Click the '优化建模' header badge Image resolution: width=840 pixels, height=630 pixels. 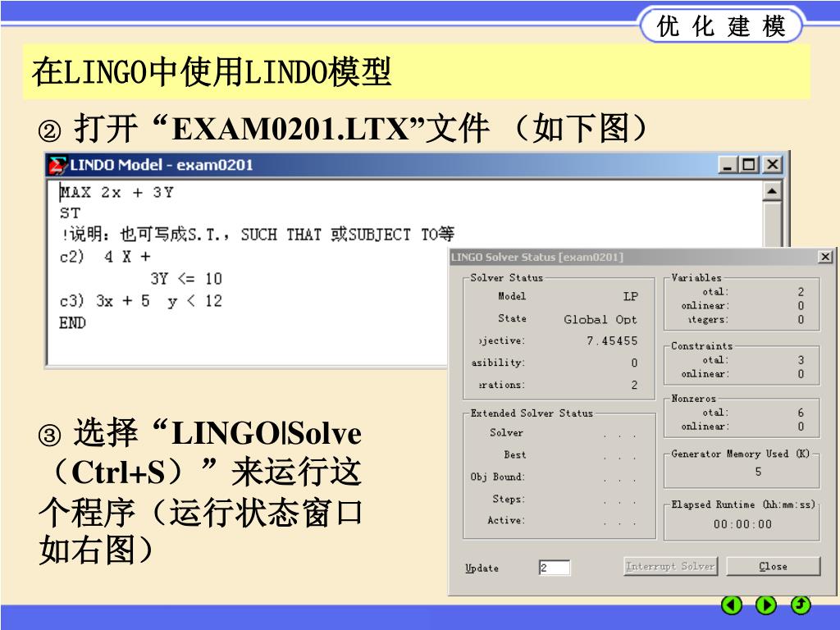pos(721,25)
